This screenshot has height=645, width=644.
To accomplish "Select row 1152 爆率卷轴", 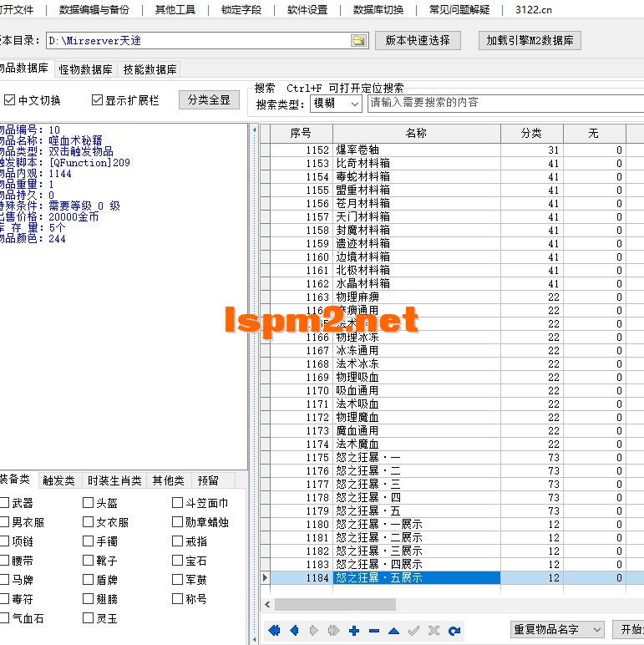I will pos(453,150).
